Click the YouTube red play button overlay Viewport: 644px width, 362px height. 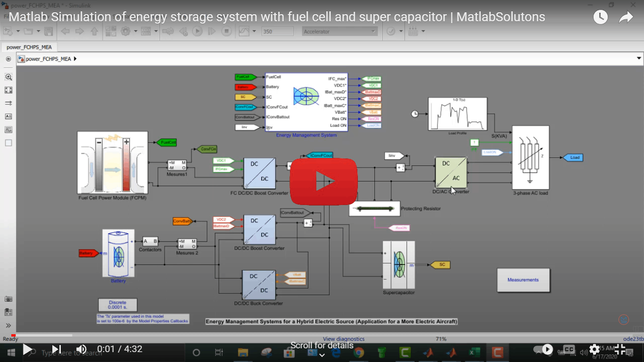pyautogui.click(x=323, y=181)
